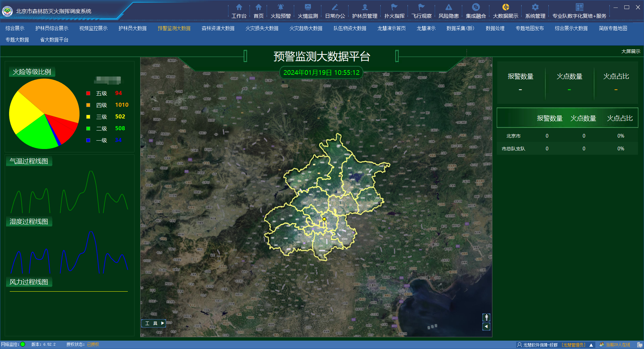This screenshot has height=349, width=644.
Task: Click the person figure icon on map
Action: (486, 317)
